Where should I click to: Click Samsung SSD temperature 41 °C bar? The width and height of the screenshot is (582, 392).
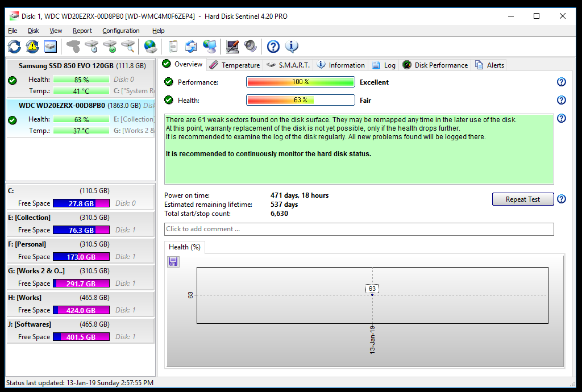pyautogui.click(x=81, y=91)
